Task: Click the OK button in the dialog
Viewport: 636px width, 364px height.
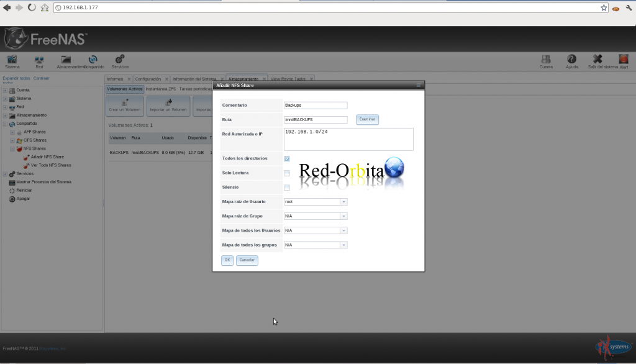Action: [x=227, y=260]
